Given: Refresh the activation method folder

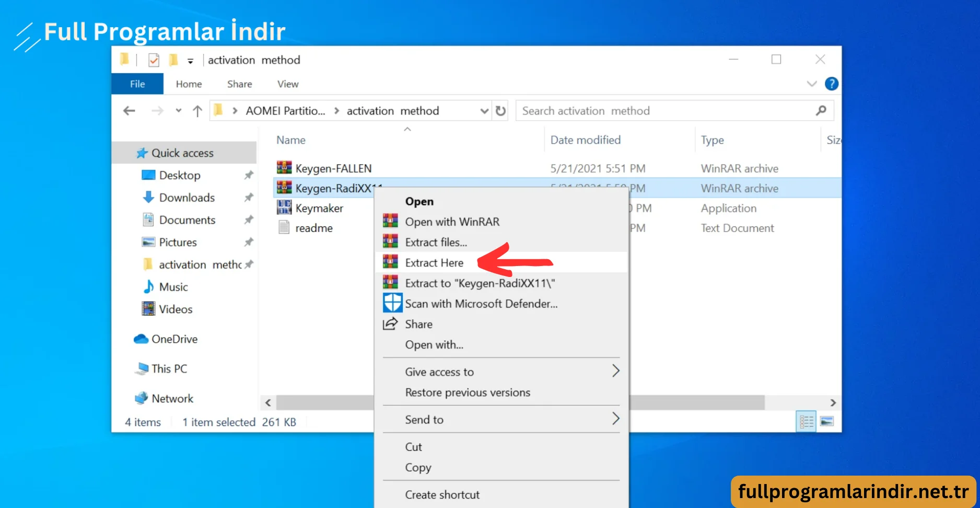Looking at the screenshot, I should coord(500,111).
